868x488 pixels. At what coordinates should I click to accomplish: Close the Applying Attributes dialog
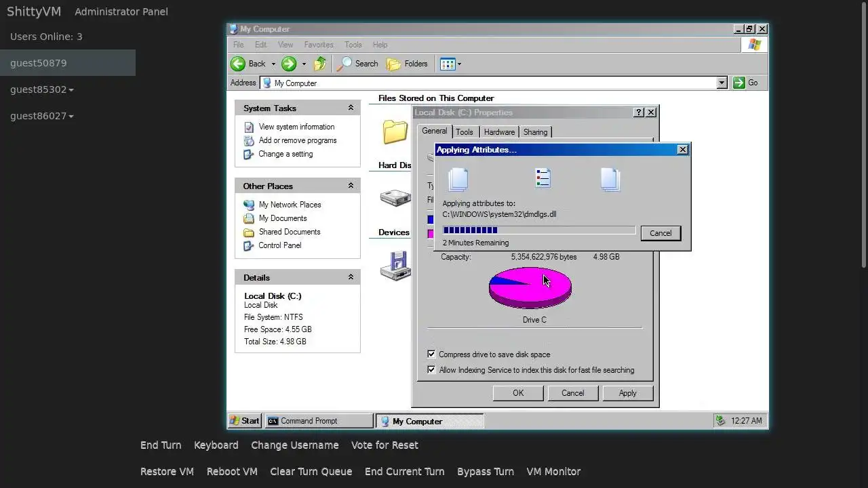(x=683, y=150)
